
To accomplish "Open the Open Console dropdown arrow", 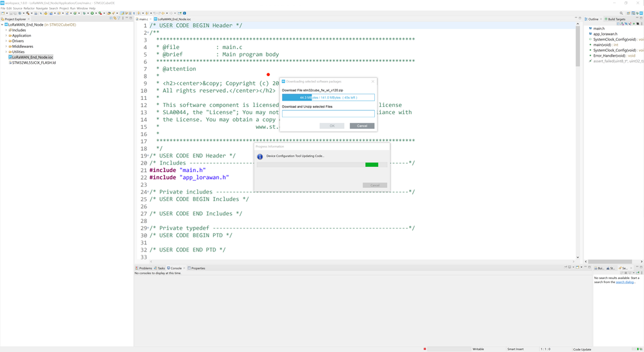I will pyautogui.click(x=581, y=267).
